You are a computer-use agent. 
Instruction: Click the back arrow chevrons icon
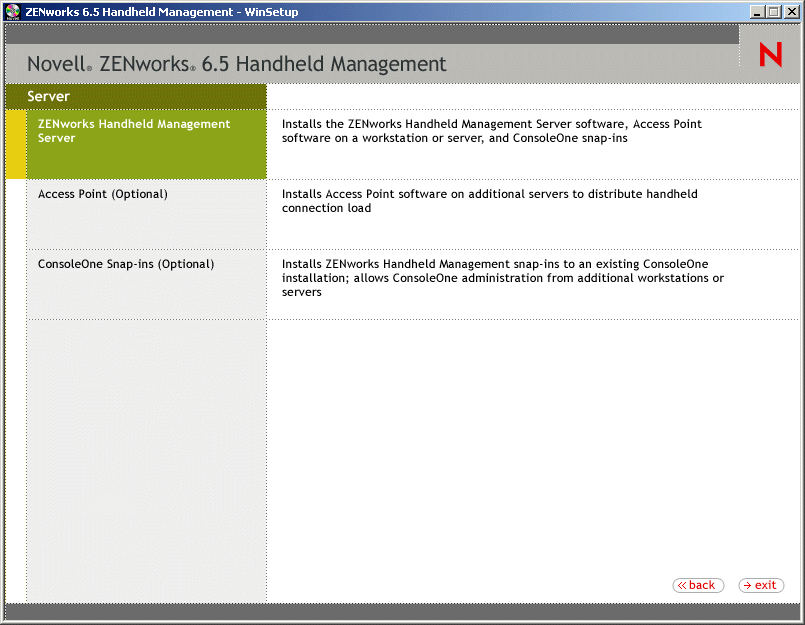(685, 585)
